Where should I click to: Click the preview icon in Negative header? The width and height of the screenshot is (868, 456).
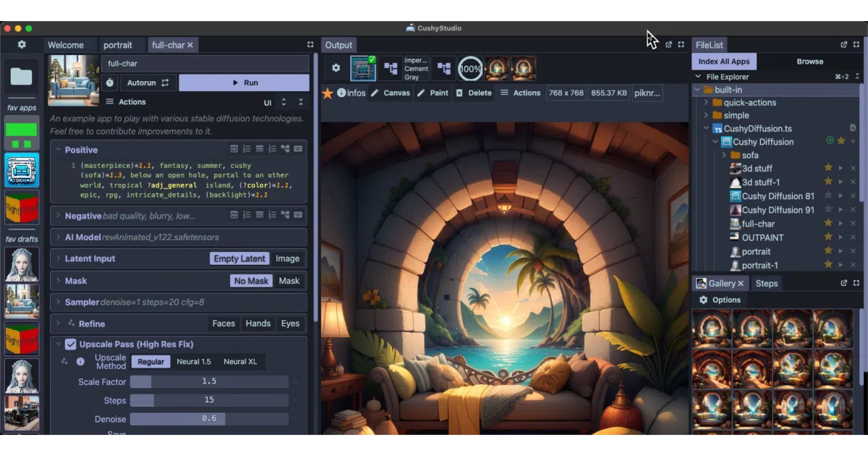[x=234, y=215]
